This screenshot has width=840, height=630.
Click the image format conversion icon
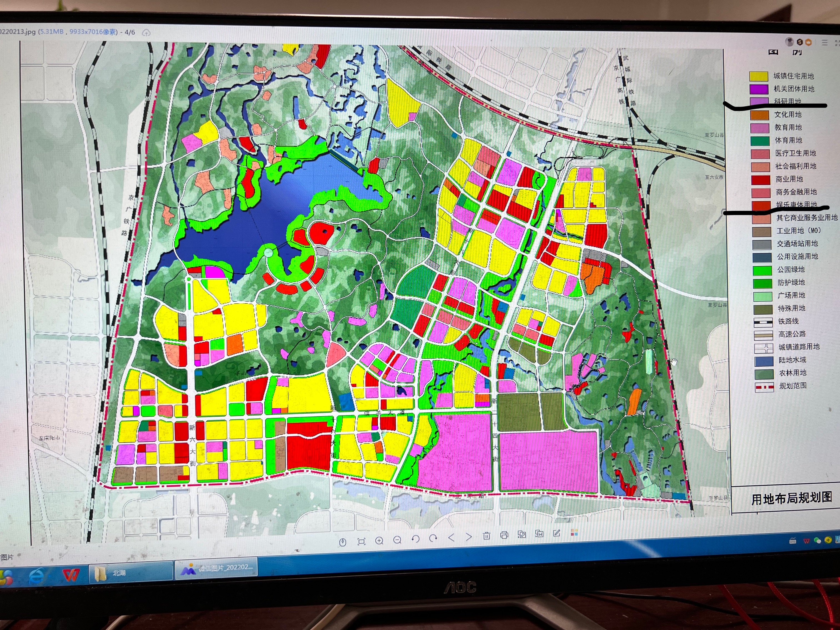click(x=522, y=534)
